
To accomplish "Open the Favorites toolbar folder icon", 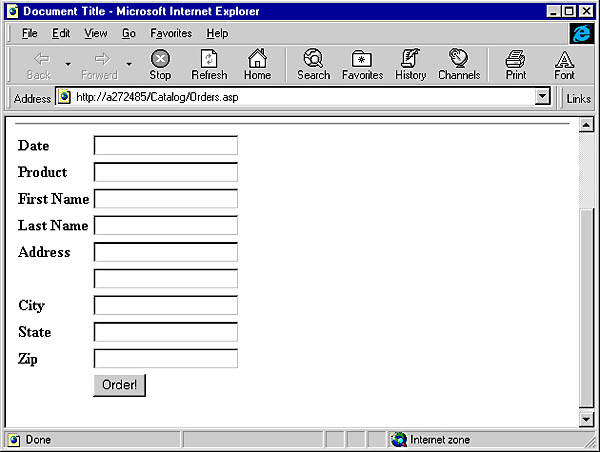I will (362, 64).
